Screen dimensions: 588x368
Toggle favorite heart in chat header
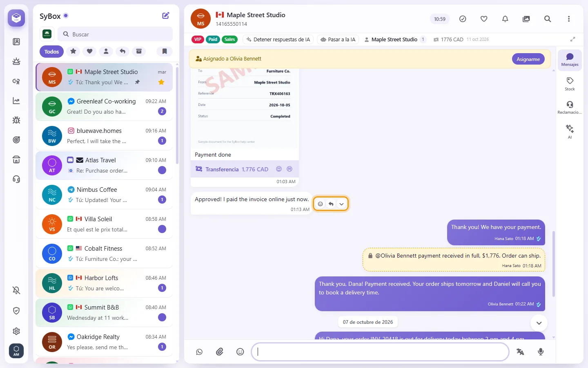tap(484, 19)
